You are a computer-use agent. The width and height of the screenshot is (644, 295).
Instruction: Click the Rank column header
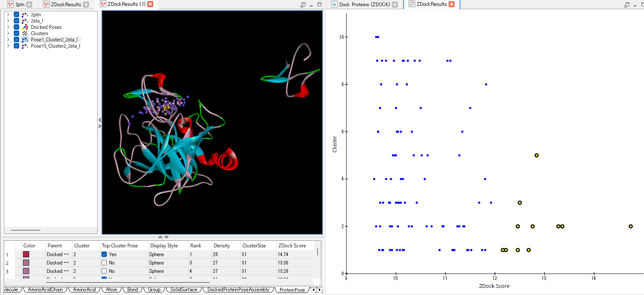[195, 246]
